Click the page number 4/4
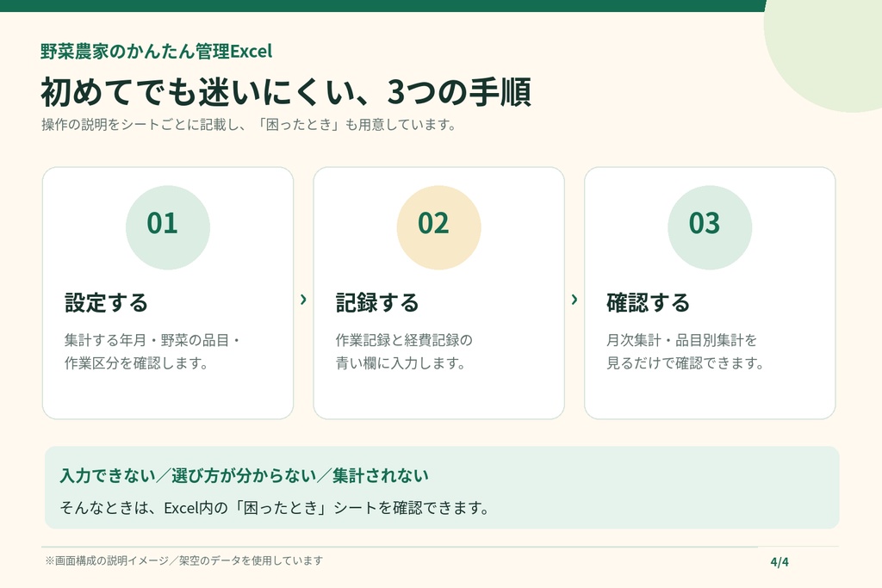 point(780,561)
